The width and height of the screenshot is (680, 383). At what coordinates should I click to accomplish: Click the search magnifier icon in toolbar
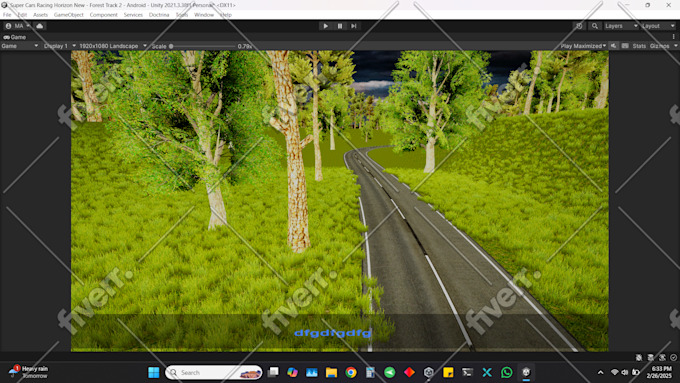pos(595,26)
